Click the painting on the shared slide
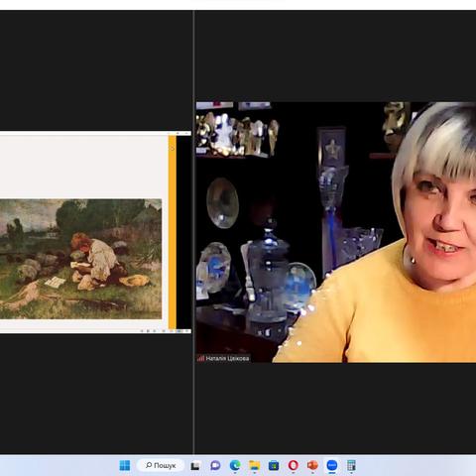 (80, 259)
